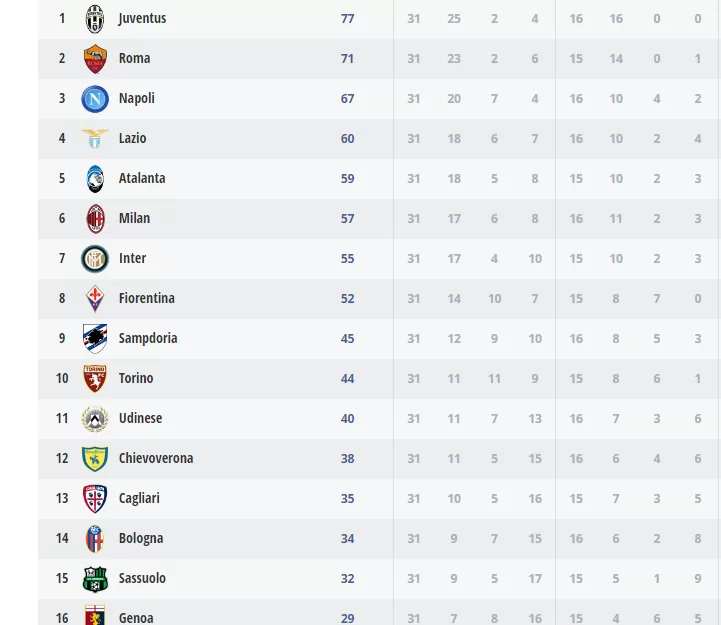Click the Napoli club logo
Screen dimensions: 721x625
click(x=95, y=99)
